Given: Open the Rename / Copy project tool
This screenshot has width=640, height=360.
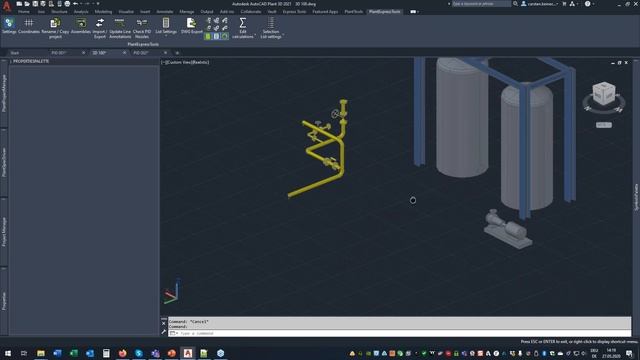Looking at the screenshot, I should 55,28.
